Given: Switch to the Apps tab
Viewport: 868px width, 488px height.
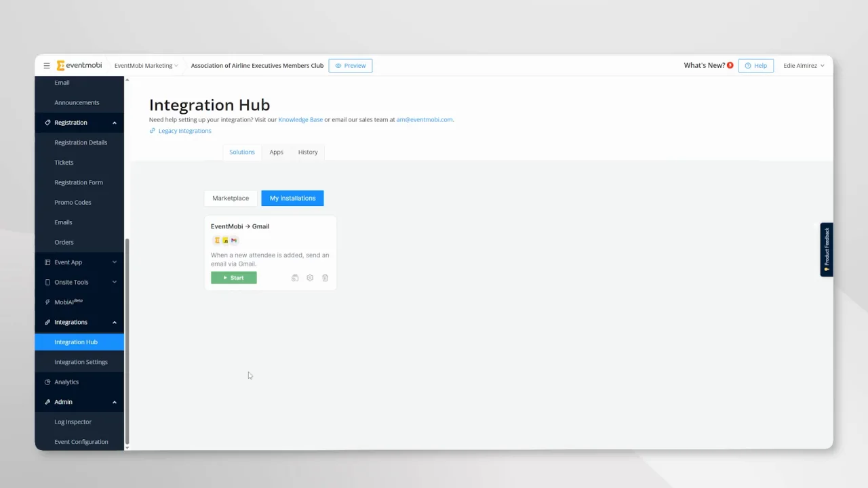Looking at the screenshot, I should (x=276, y=152).
